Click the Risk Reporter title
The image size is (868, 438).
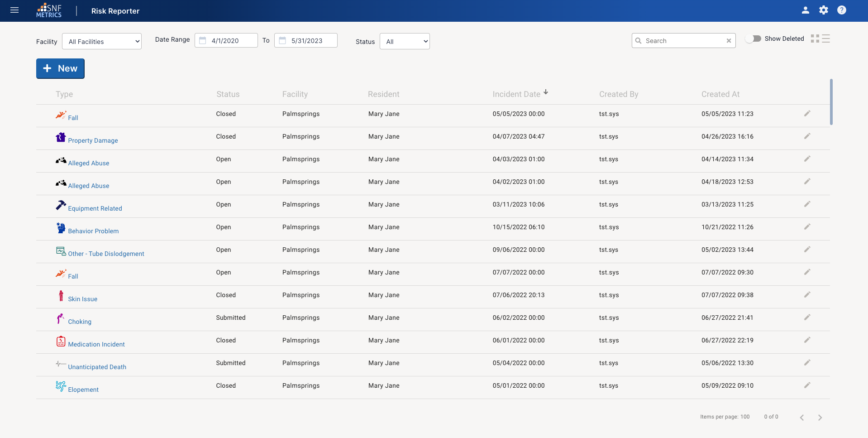(115, 11)
